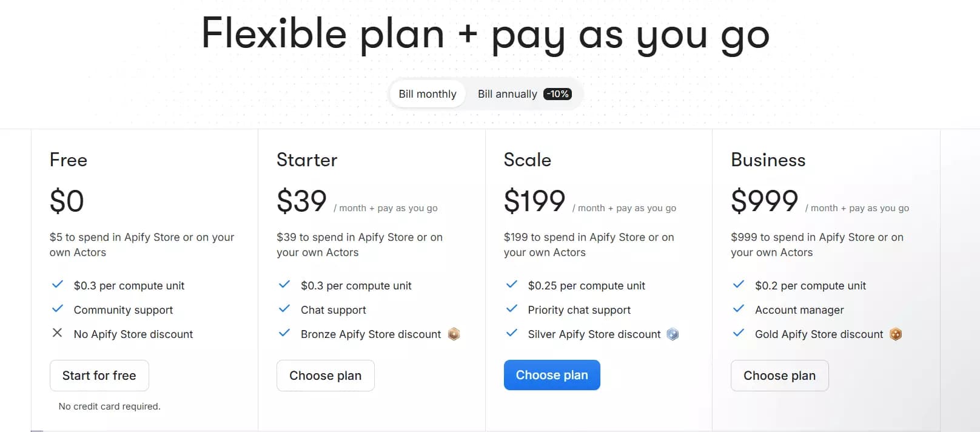Choose the Scale plan
The image size is (980, 432).
pos(552,375)
